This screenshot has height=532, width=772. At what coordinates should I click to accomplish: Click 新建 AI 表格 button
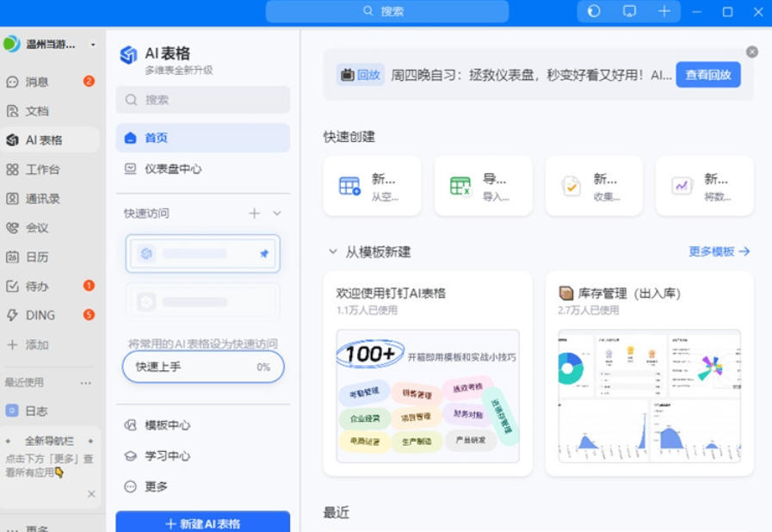coord(203,523)
